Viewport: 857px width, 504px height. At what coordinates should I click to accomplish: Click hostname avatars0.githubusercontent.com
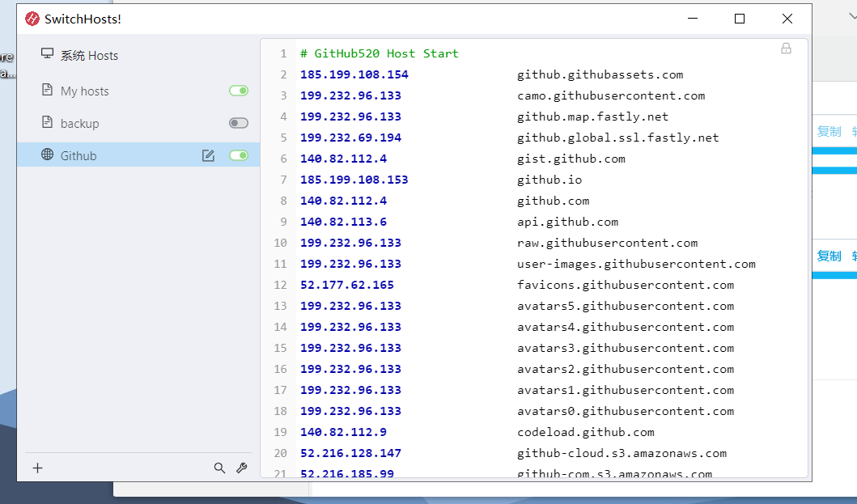[626, 411]
